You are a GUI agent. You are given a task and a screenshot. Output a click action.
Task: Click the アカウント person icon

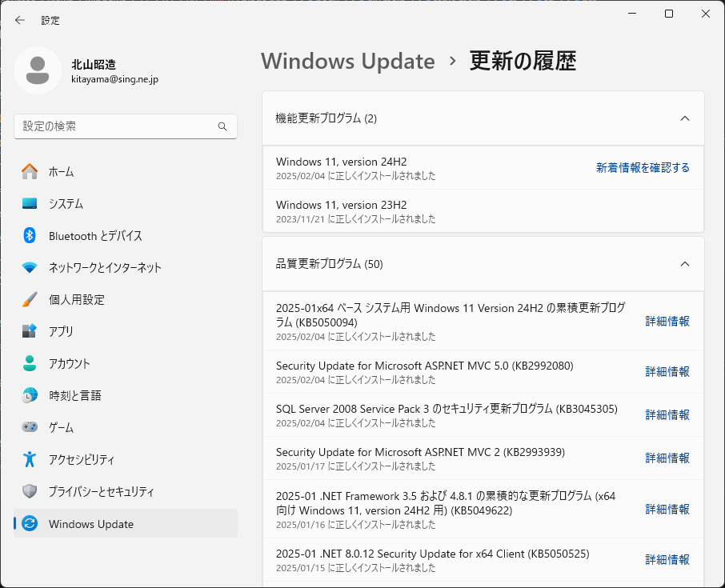[x=30, y=363]
